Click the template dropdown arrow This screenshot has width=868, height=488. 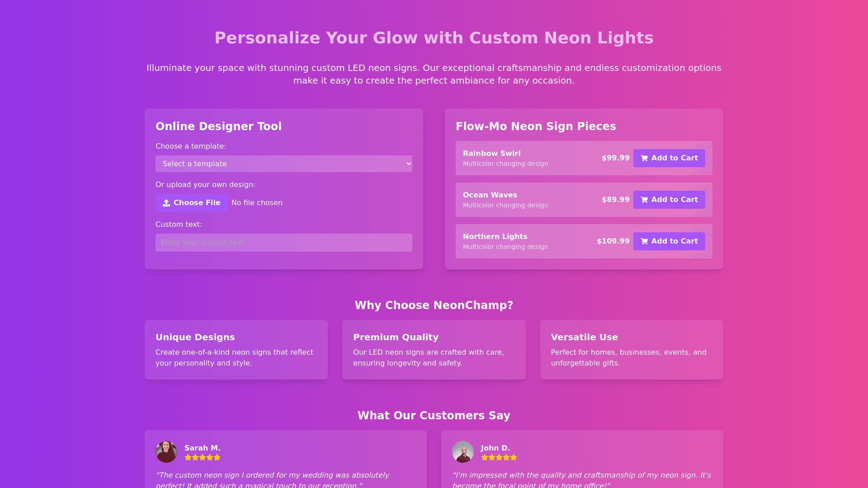click(x=409, y=164)
